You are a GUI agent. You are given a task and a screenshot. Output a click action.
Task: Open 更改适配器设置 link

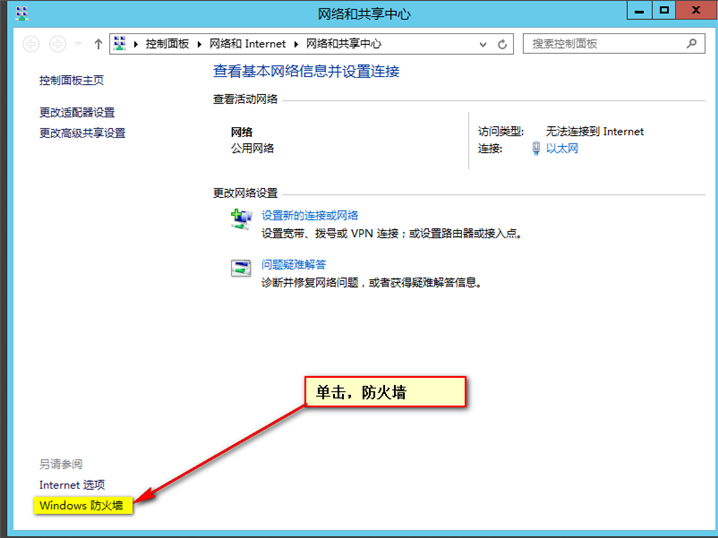pos(77,112)
